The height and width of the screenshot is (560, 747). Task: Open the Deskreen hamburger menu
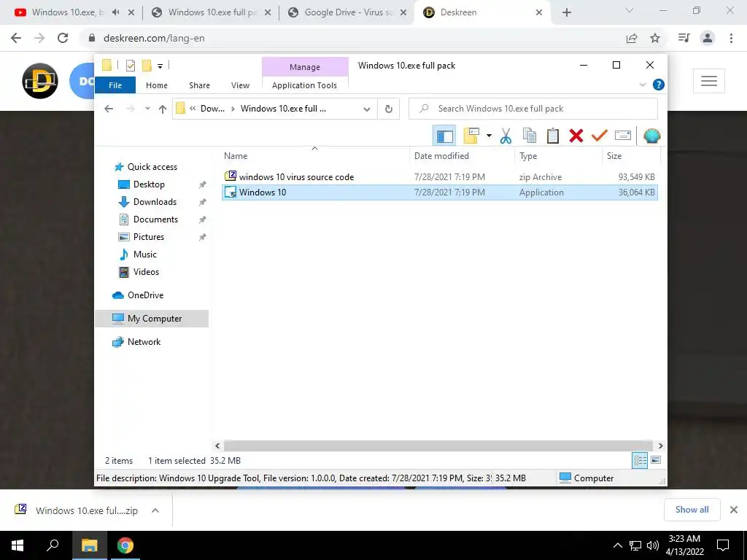point(709,81)
